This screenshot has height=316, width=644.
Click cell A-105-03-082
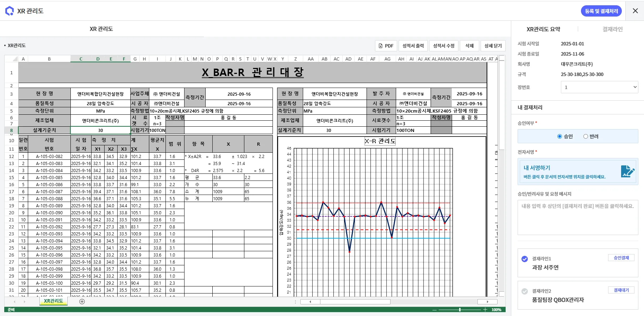point(49,156)
